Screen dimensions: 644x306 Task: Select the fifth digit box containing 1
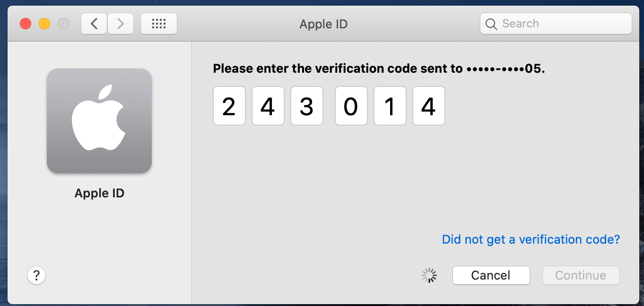click(x=390, y=106)
